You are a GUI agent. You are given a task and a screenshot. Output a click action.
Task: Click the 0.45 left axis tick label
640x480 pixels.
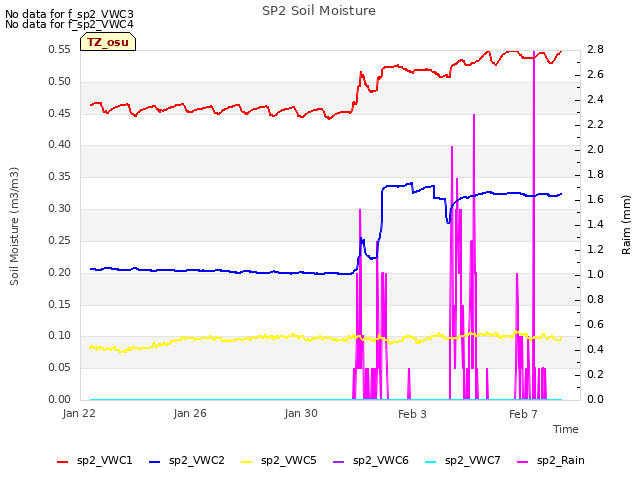click(x=60, y=113)
